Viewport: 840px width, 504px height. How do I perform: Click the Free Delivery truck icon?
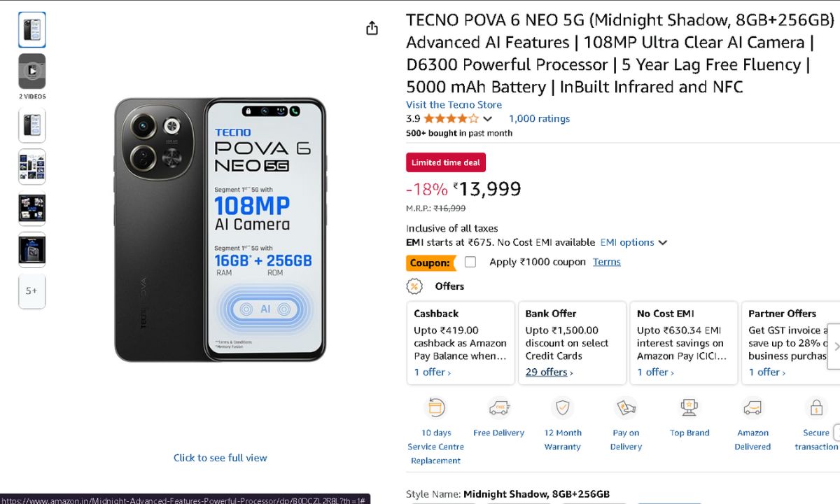(x=498, y=407)
